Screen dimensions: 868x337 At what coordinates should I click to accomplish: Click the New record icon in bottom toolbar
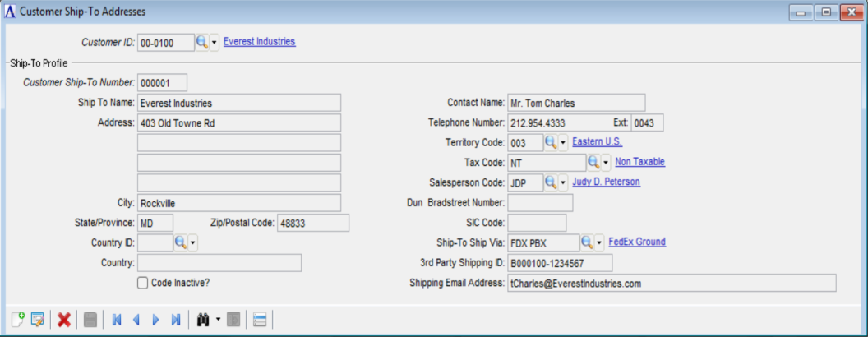coord(18,320)
